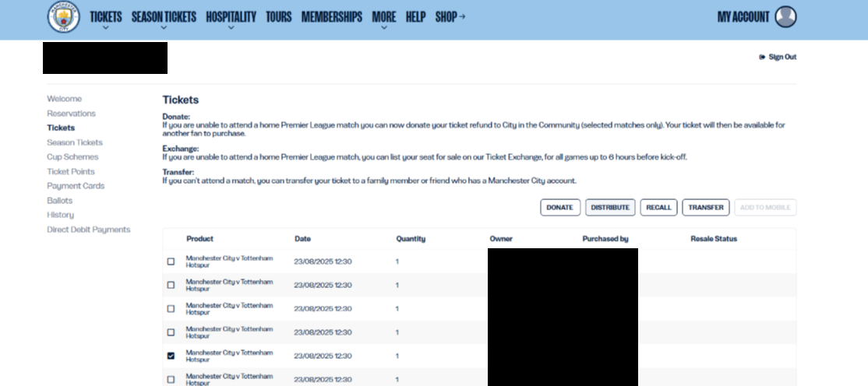This screenshot has height=386, width=868.
Task: Open Season Tickets in the sidebar
Action: click(75, 142)
